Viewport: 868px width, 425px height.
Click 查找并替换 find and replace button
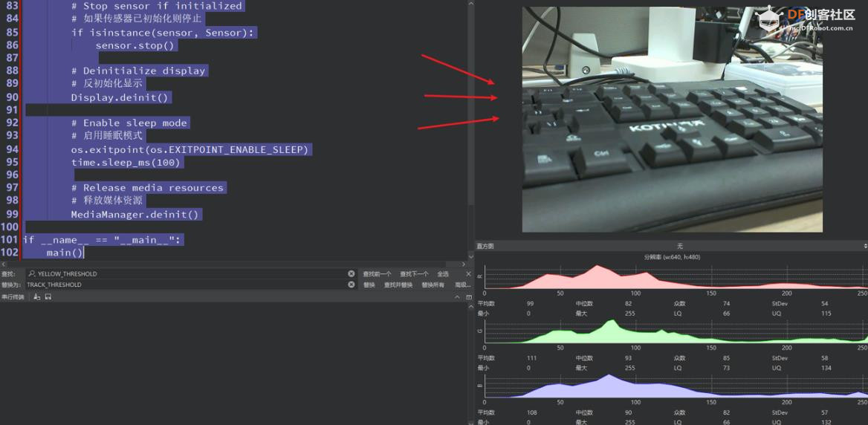click(398, 285)
